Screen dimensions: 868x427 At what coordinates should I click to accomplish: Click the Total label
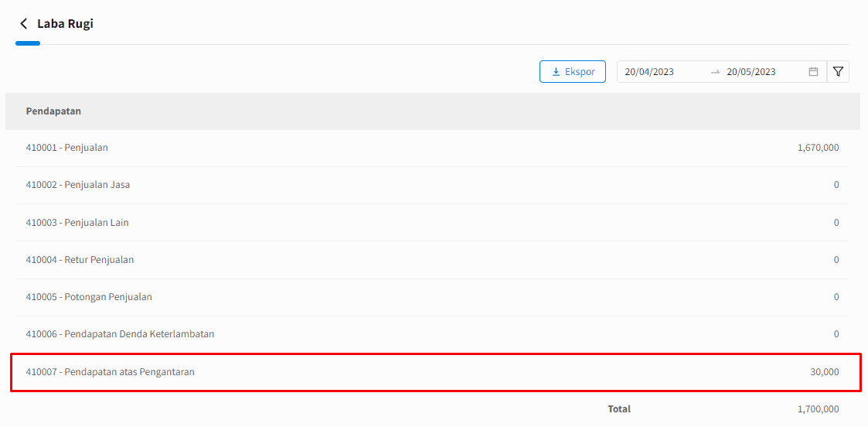coord(619,409)
